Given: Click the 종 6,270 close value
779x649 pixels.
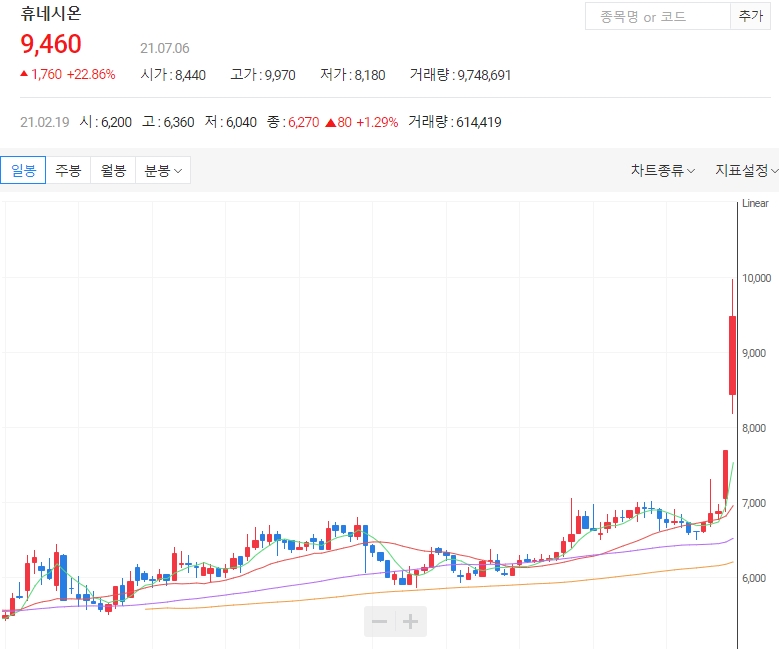Looking at the screenshot, I should pos(293,122).
